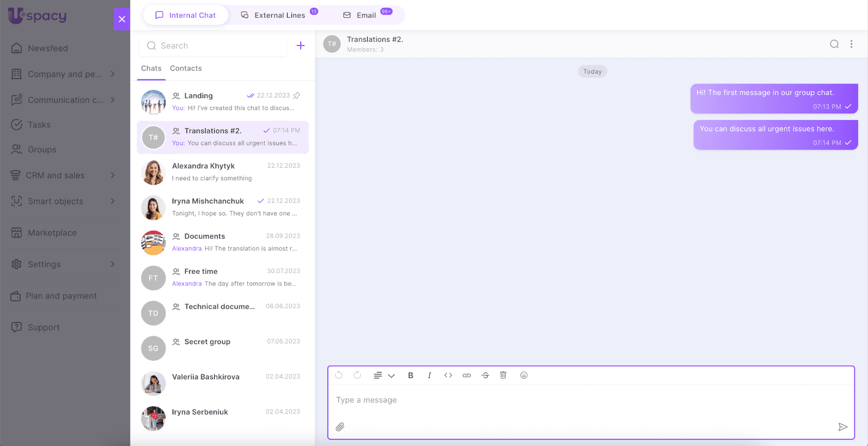Open the emoji picker in message toolbar
The height and width of the screenshot is (446, 868).
524,375
